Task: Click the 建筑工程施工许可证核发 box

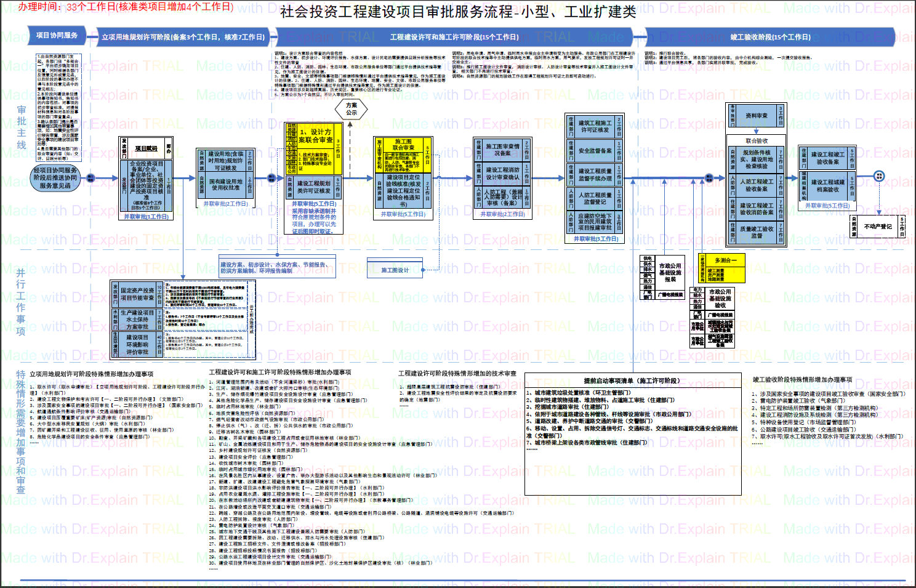Action: pyautogui.click(x=595, y=126)
